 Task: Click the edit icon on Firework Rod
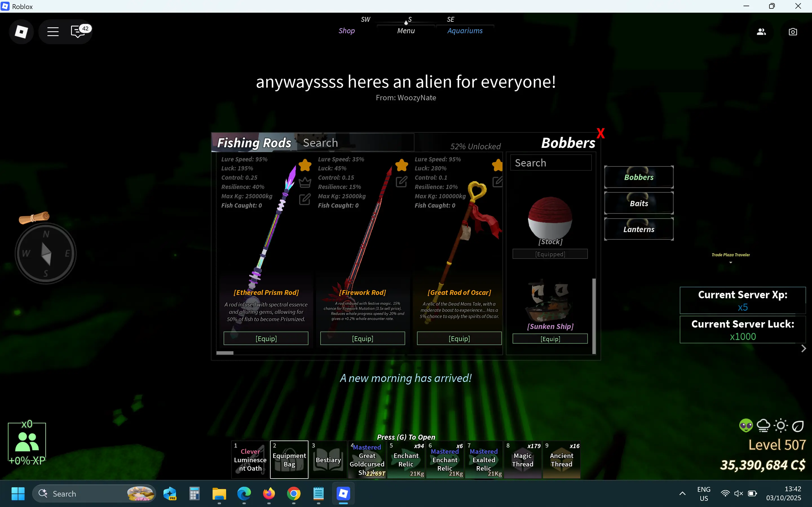tap(401, 182)
